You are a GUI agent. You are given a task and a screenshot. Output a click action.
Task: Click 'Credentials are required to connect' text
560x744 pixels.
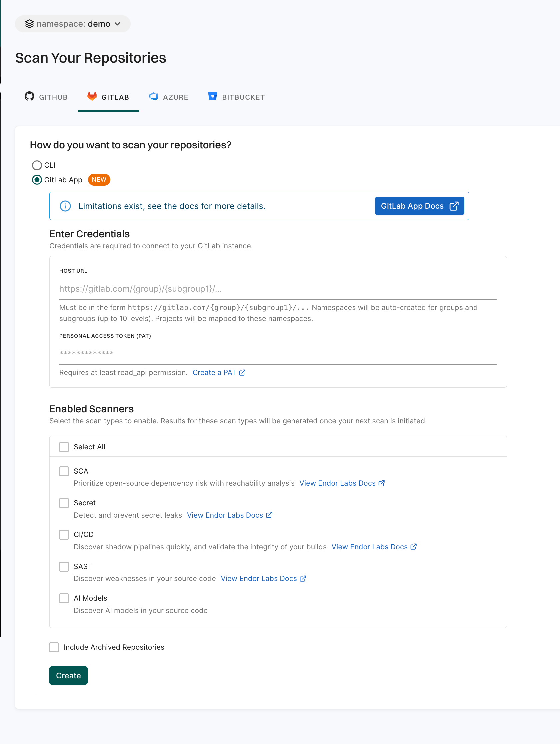[x=151, y=246]
